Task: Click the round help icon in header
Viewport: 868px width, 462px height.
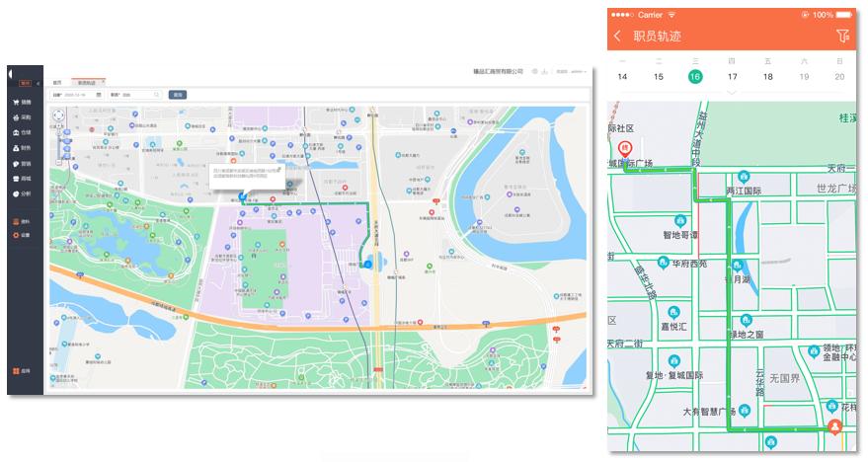Action: 535,71
